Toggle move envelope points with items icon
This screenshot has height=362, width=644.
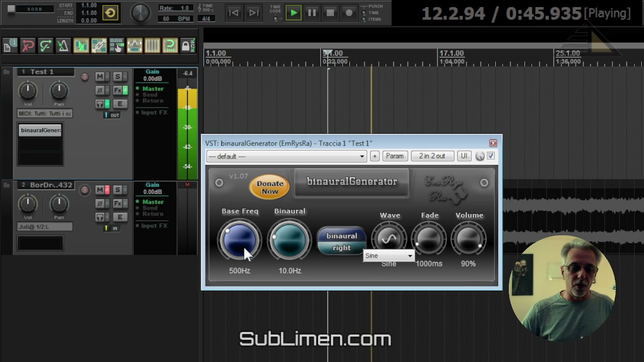(x=134, y=46)
